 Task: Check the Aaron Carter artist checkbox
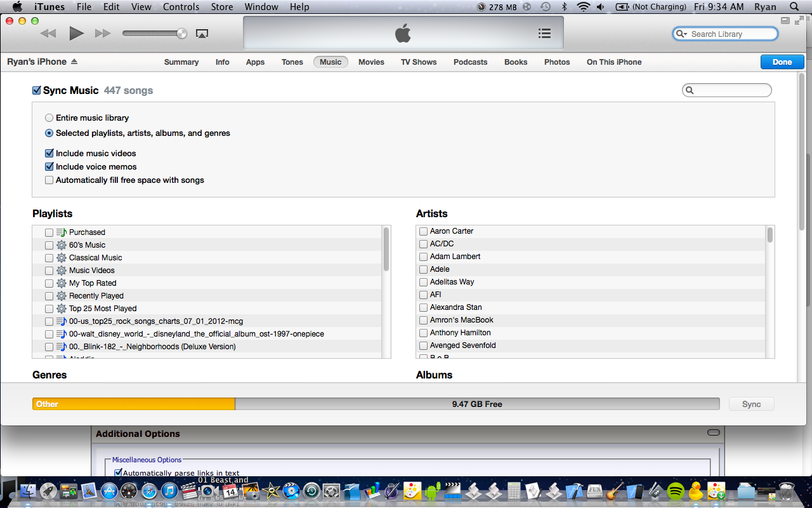423,231
